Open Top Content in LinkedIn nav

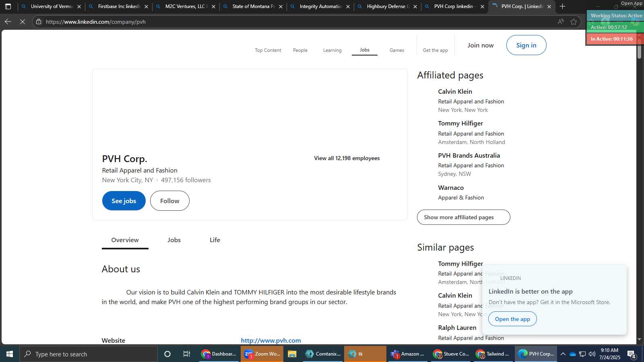[268, 50]
